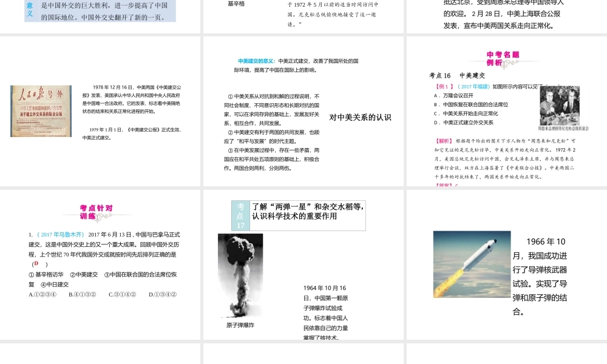Click the 【解析】 label in the example slide
The width and height of the screenshot is (607, 364).
pos(444,141)
